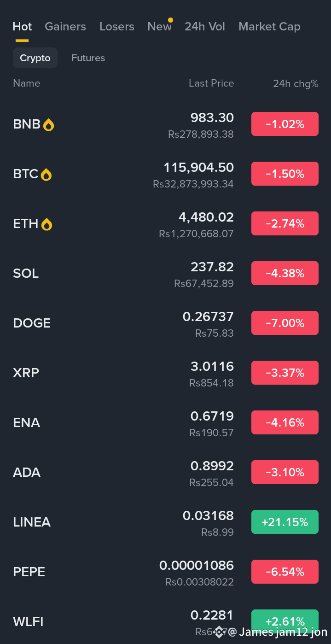Screen dimensions: 331x644
Task: Open the Market Cap tab
Action: 269,27
